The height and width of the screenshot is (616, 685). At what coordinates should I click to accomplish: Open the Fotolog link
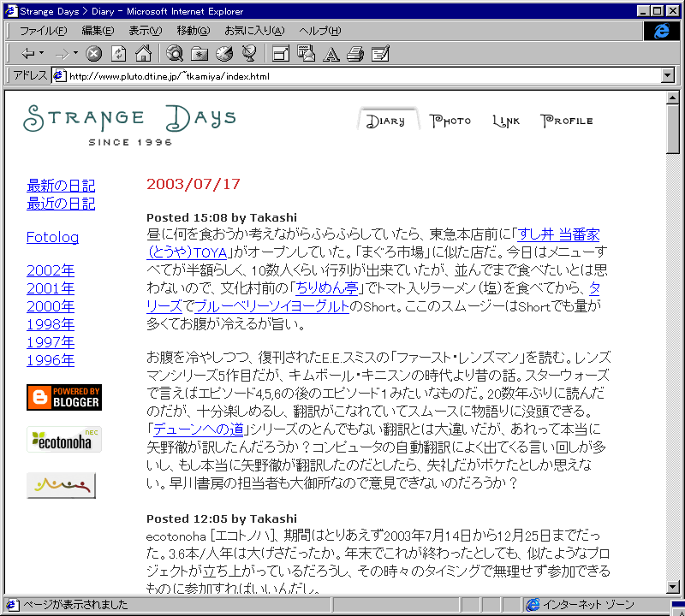click(52, 237)
